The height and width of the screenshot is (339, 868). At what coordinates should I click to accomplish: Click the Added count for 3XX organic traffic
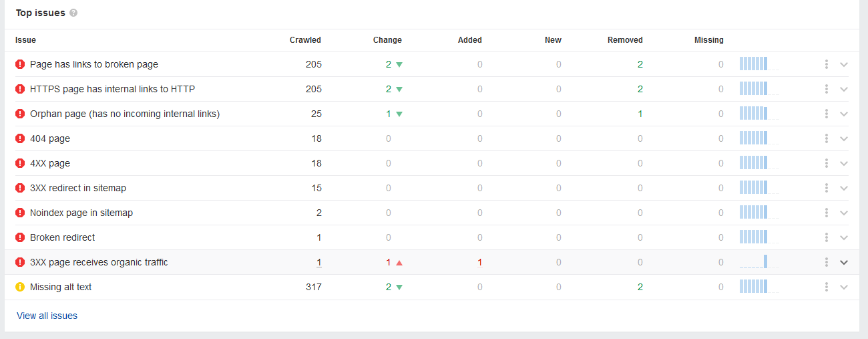point(479,262)
